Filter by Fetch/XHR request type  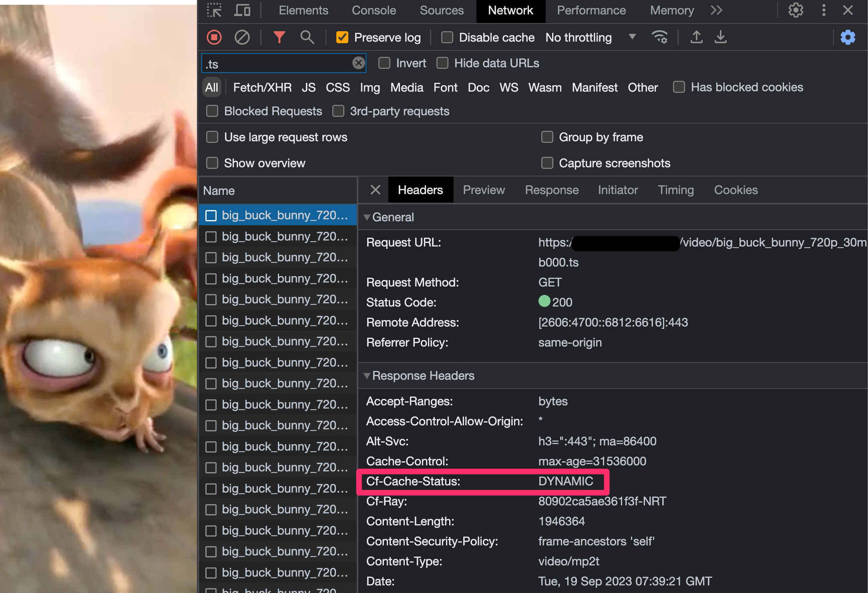point(262,87)
